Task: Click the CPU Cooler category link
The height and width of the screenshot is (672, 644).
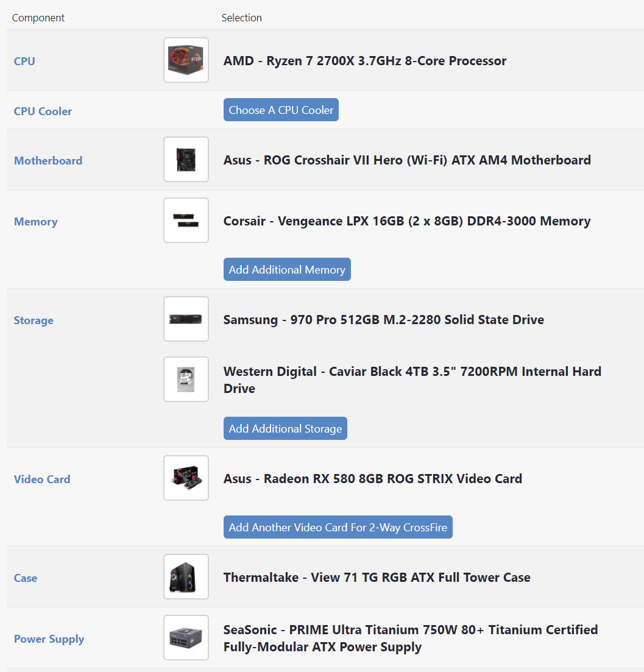Action: pyautogui.click(x=43, y=111)
